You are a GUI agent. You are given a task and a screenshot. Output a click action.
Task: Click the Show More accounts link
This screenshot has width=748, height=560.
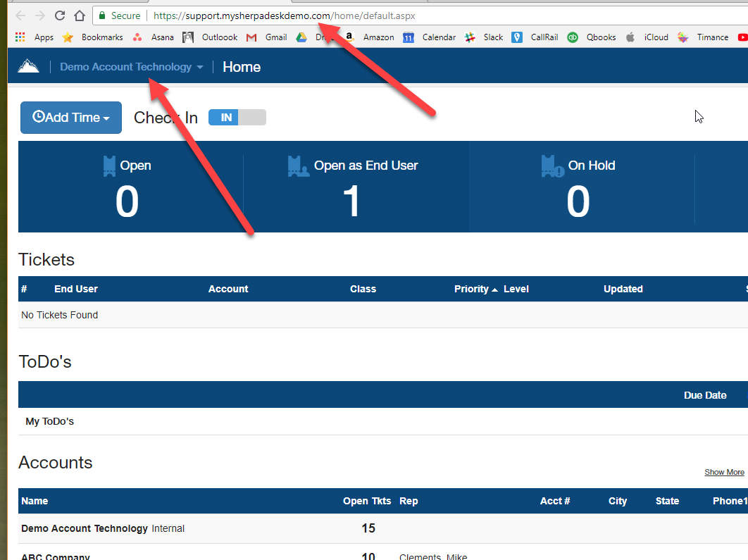pyautogui.click(x=724, y=471)
